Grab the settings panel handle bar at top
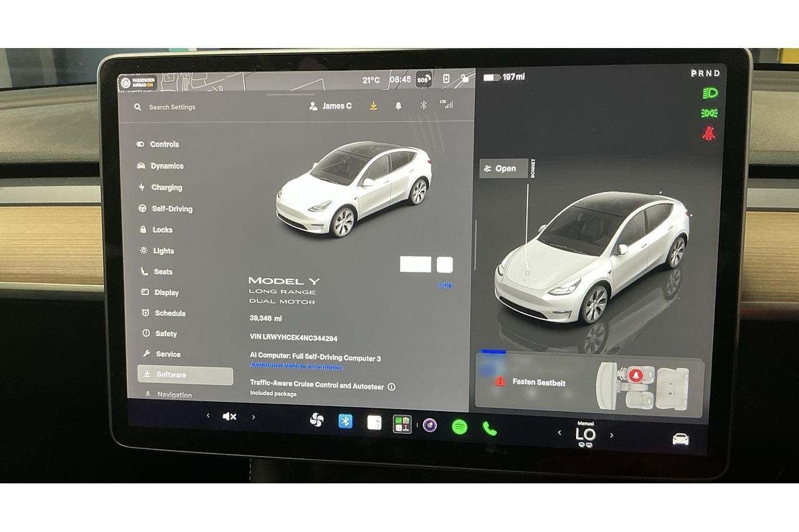 290,95
